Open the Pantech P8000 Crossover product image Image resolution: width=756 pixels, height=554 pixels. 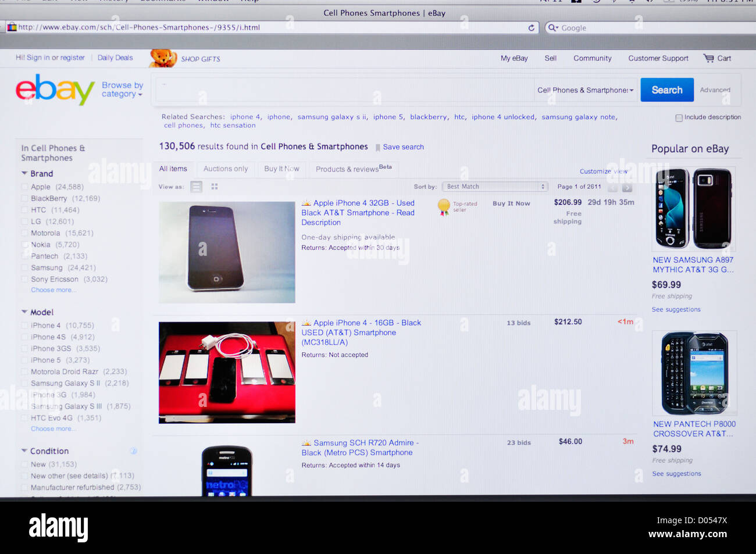pyautogui.click(x=694, y=373)
